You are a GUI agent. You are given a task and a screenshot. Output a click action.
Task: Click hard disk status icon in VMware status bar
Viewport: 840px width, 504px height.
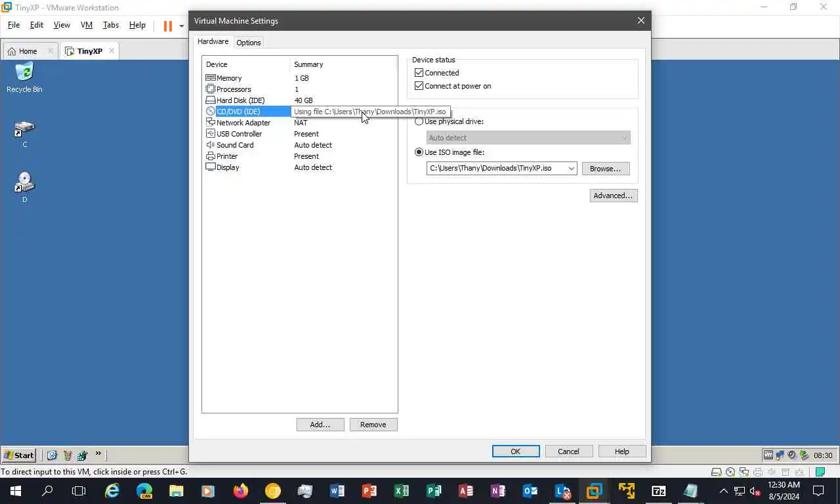click(x=717, y=472)
